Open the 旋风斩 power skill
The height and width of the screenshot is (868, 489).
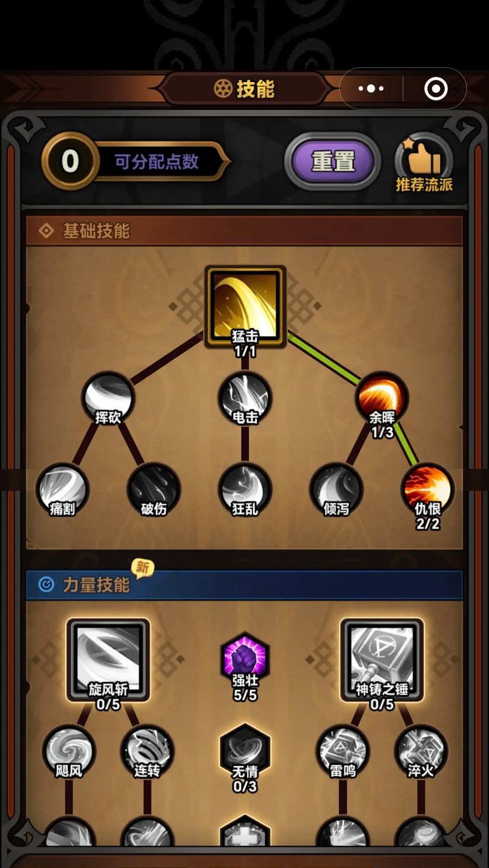[x=108, y=660]
